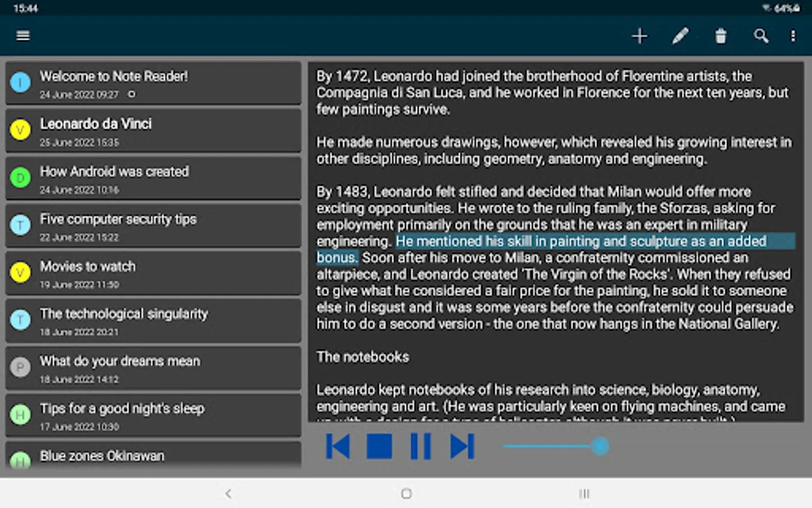
Task: Click green D avatar of Android note
Action: (x=20, y=178)
